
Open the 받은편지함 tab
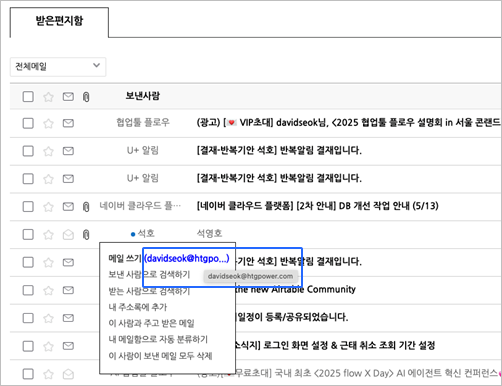(59, 22)
